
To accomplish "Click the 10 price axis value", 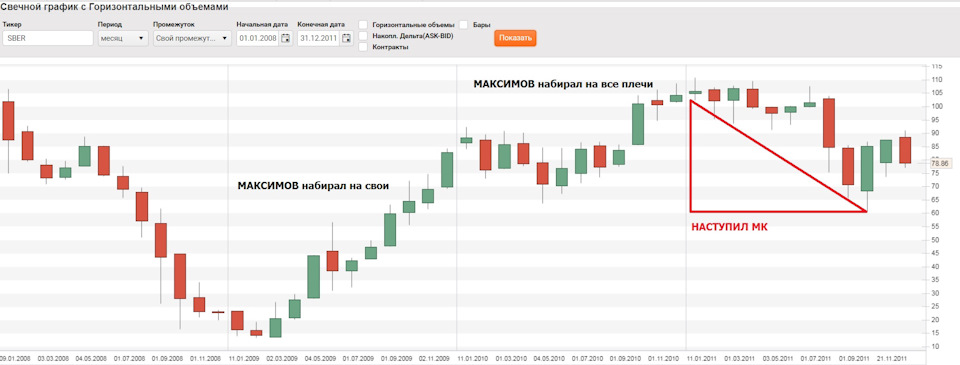I will point(935,347).
